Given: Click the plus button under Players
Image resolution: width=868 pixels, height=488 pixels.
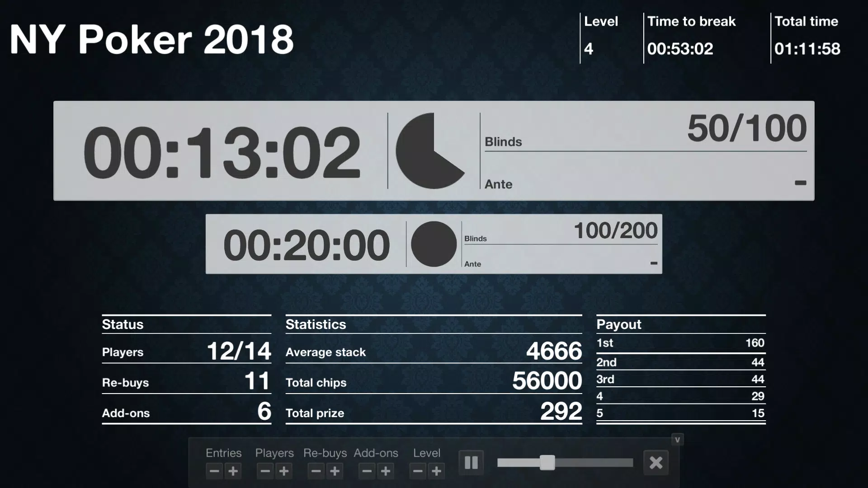Looking at the screenshot, I should [284, 471].
